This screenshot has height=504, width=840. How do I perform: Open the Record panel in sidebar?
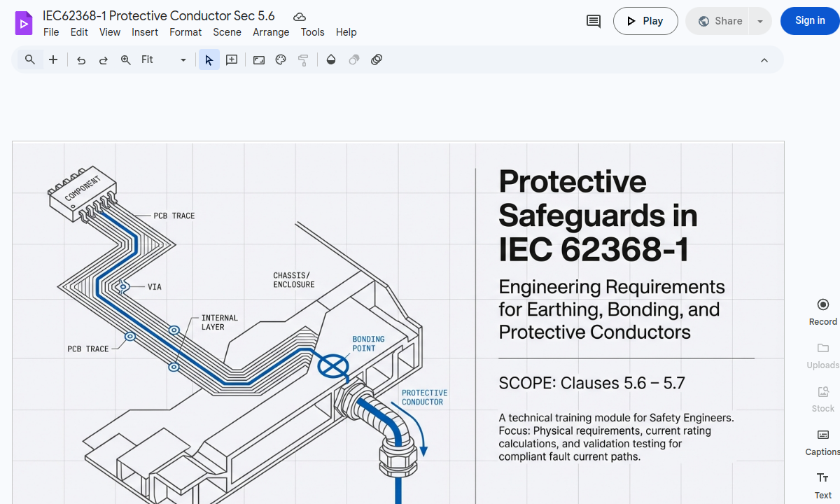click(822, 311)
